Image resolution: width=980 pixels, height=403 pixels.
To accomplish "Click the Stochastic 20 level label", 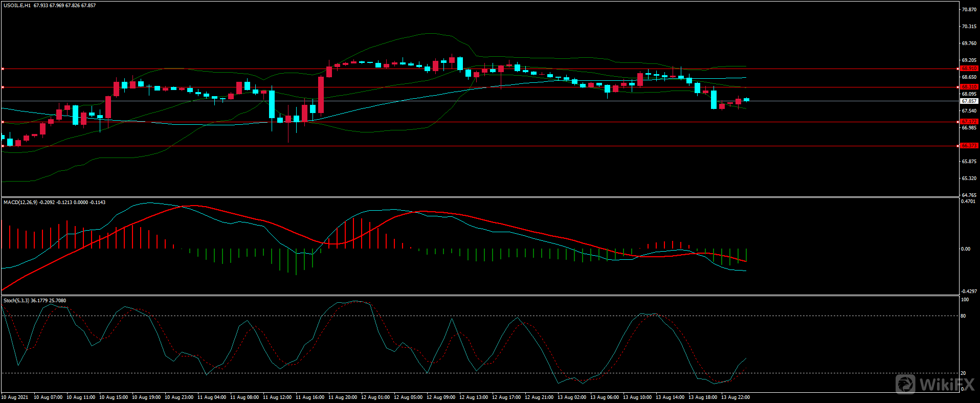I will click(963, 373).
